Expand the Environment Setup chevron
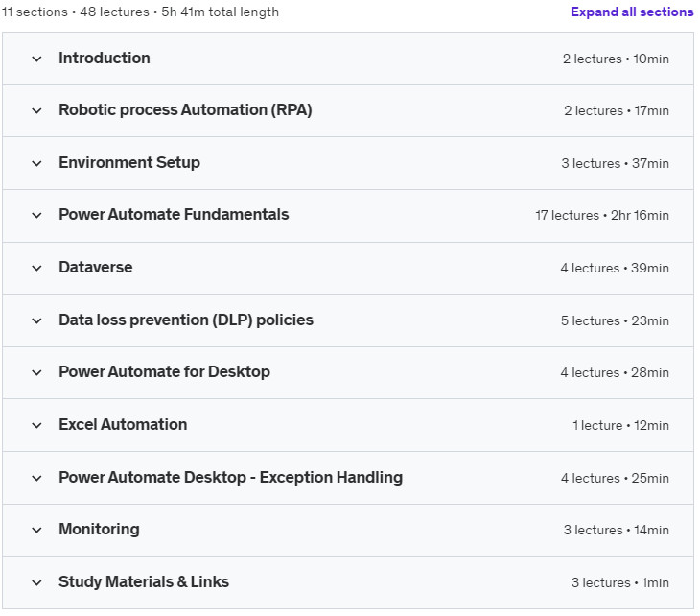 [x=37, y=163]
